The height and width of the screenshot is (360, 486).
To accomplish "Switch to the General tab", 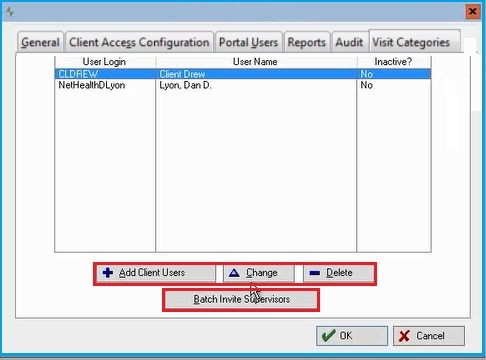I will pyautogui.click(x=40, y=42).
